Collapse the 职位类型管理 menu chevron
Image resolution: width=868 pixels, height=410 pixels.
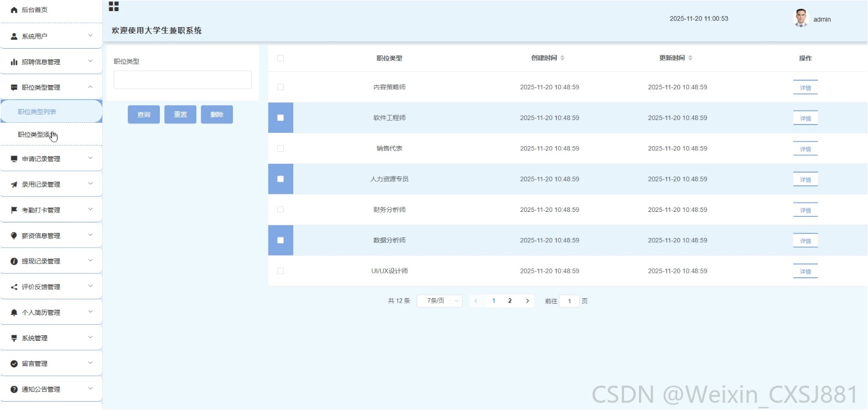click(91, 87)
